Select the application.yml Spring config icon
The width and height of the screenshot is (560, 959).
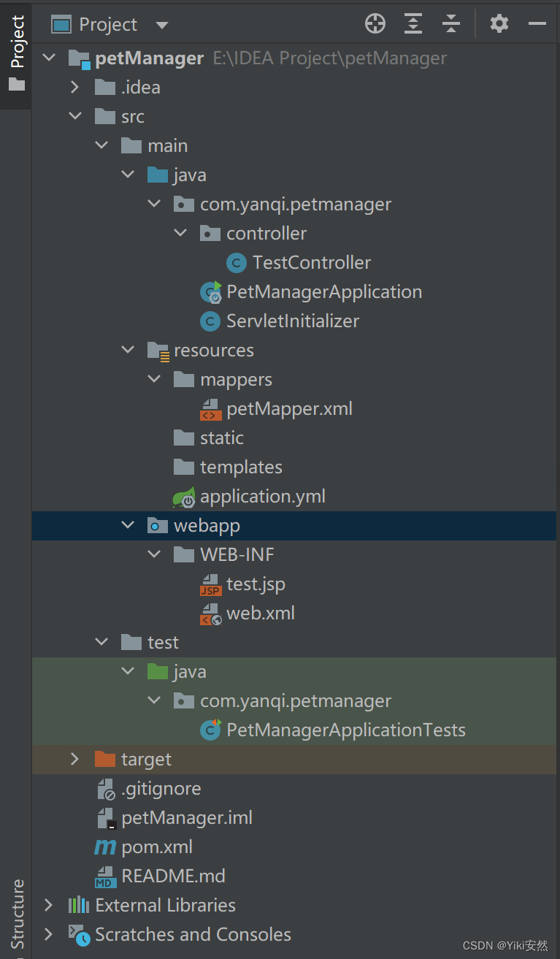point(183,497)
